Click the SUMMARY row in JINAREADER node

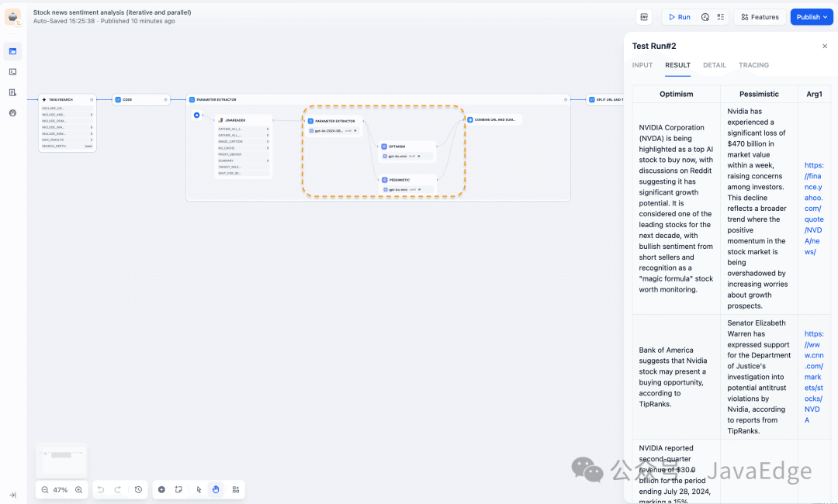(244, 161)
